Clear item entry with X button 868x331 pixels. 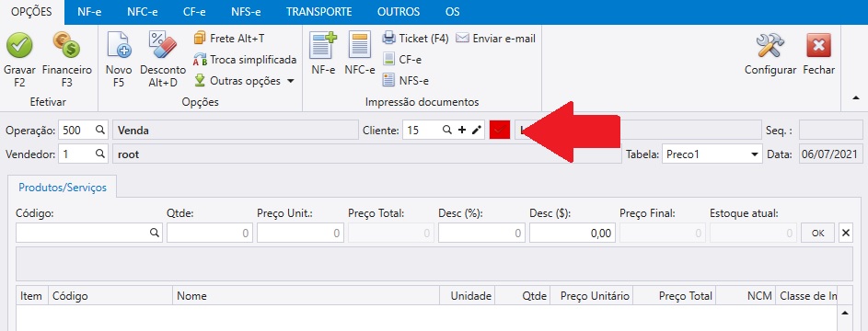pyautogui.click(x=845, y=234)
